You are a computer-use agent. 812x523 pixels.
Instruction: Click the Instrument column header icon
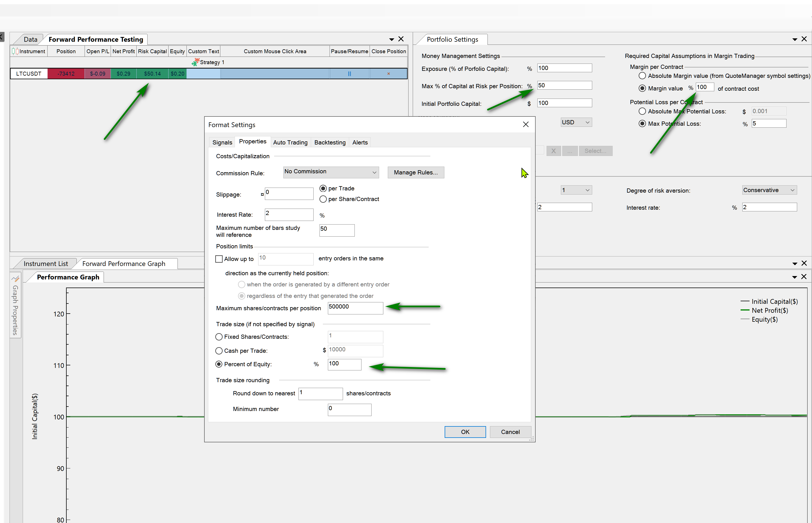[15, 51]
